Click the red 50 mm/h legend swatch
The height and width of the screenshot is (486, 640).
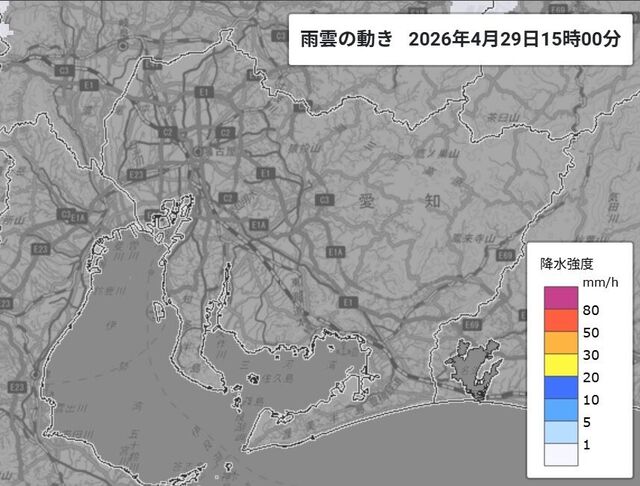coord(561,320)
